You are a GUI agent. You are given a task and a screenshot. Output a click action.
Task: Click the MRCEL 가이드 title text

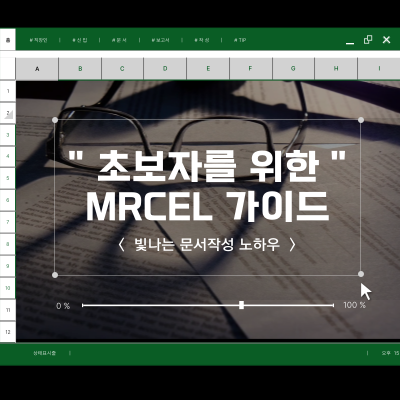point(207,207)
